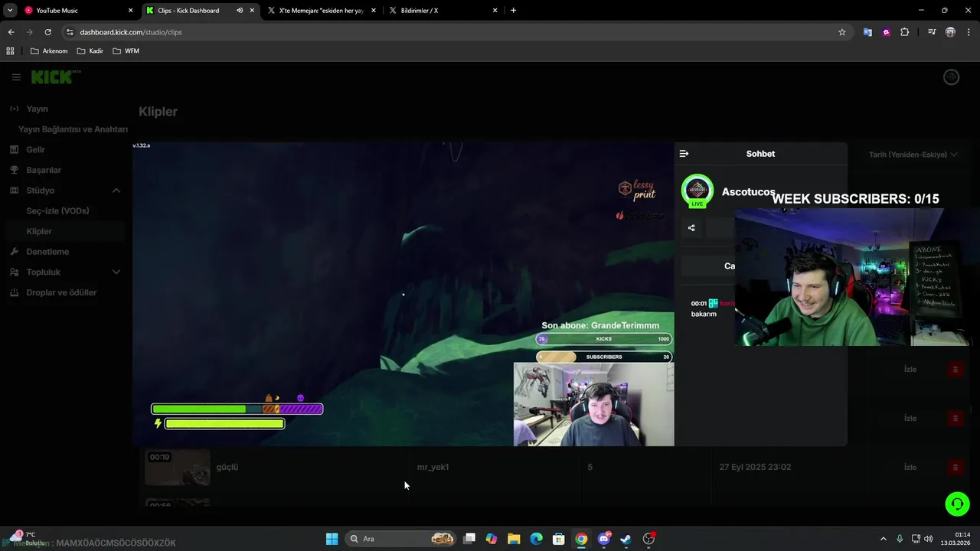Viewport: 980px width, 551px height.
Task: Open Yayın Bağlantısı ve Anahtarı
Action: 73,129
